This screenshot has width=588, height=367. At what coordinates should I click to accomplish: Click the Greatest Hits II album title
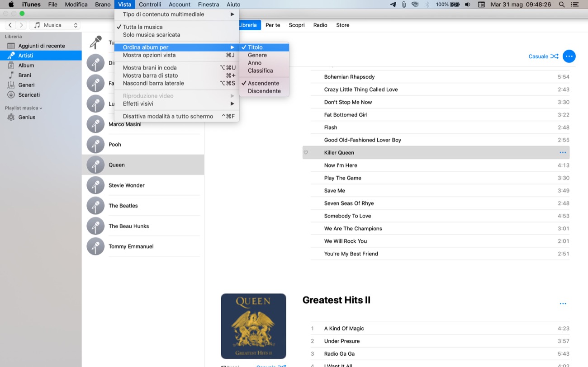pyautogui.click(x=337, y=300)
